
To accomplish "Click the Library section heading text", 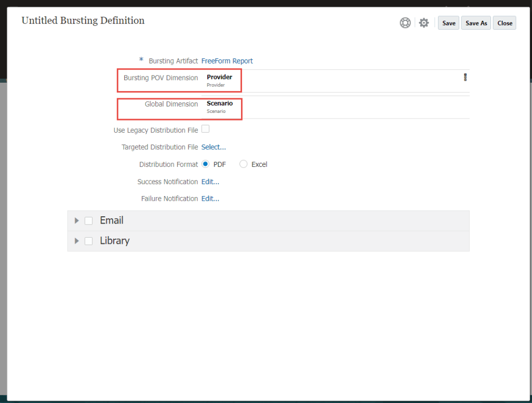I will (x=115, y=241).
